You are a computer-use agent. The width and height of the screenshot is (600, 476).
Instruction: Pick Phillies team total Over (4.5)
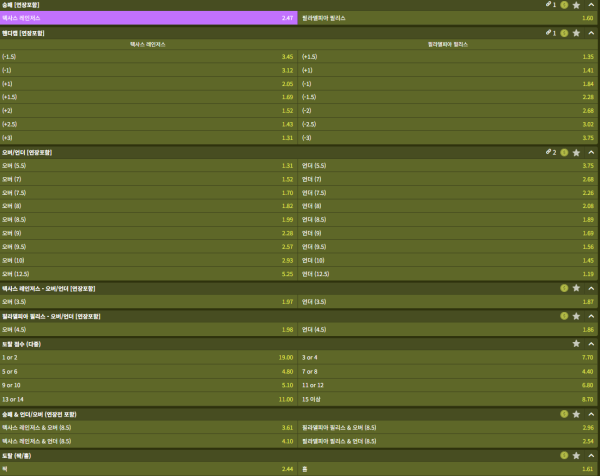(148, 329)
